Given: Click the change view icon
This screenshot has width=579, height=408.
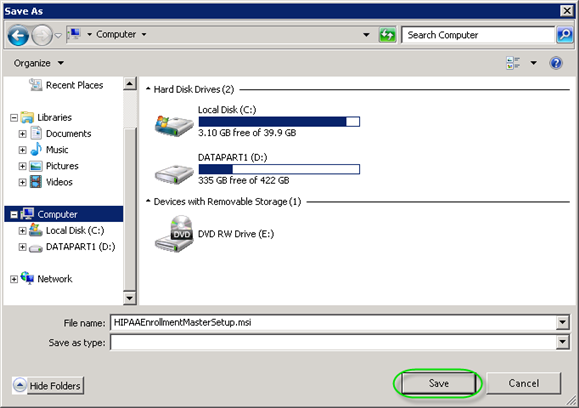Looking at the screenshot, I should 513,63.
